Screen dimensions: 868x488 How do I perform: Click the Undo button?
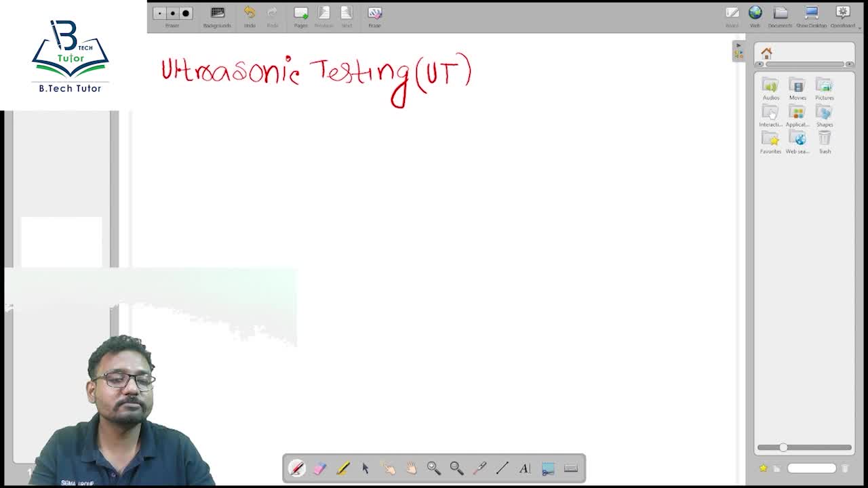(x=250, y=16)
